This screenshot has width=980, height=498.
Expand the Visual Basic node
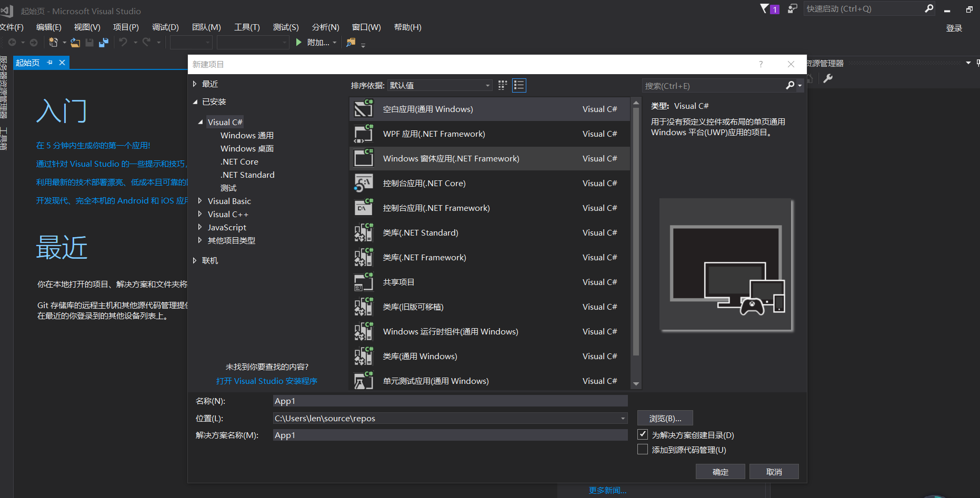200,200
